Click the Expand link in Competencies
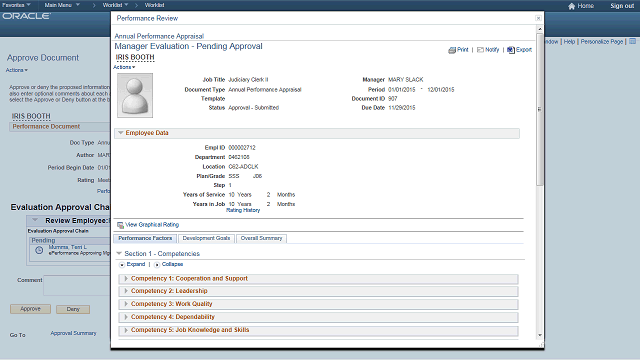This screenshot has width=640, height=360. pyautogui.click(x=136, y=264)
